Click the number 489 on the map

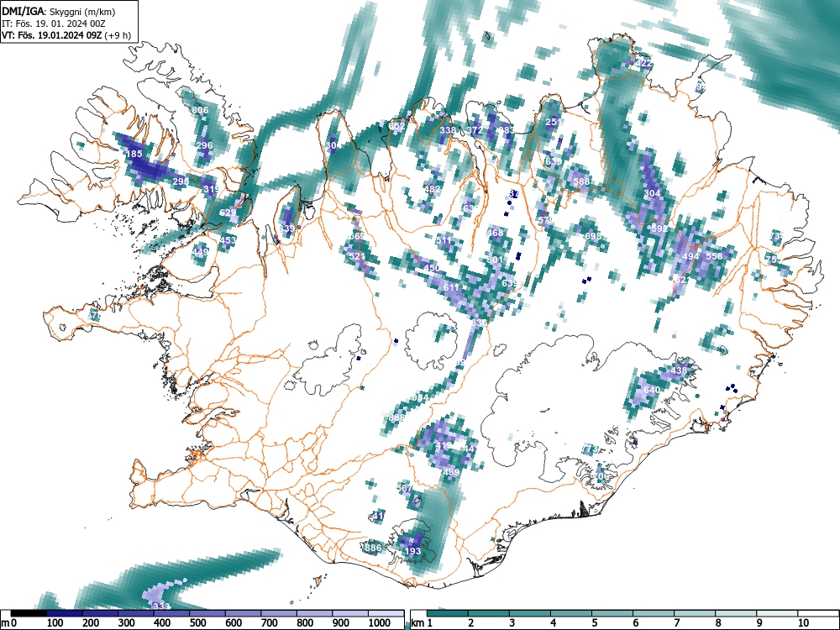pos(452,472)
